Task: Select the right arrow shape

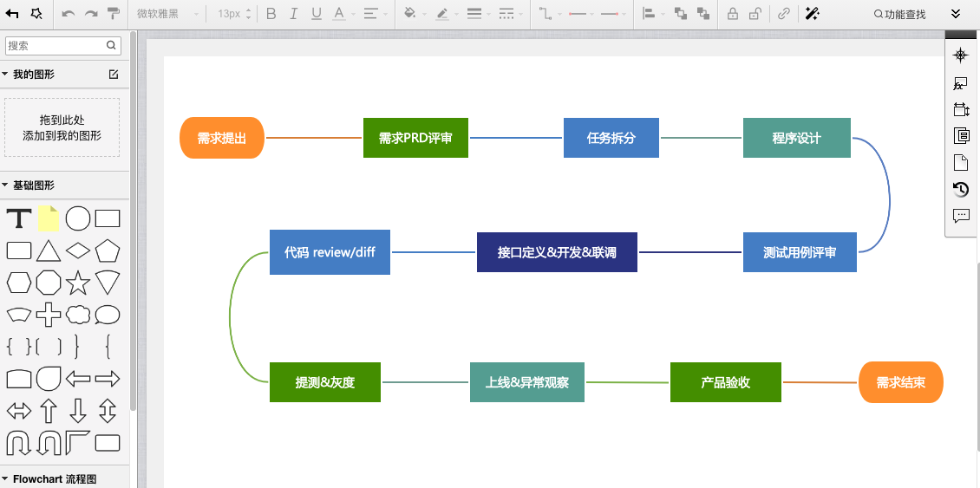Action: 108,378
